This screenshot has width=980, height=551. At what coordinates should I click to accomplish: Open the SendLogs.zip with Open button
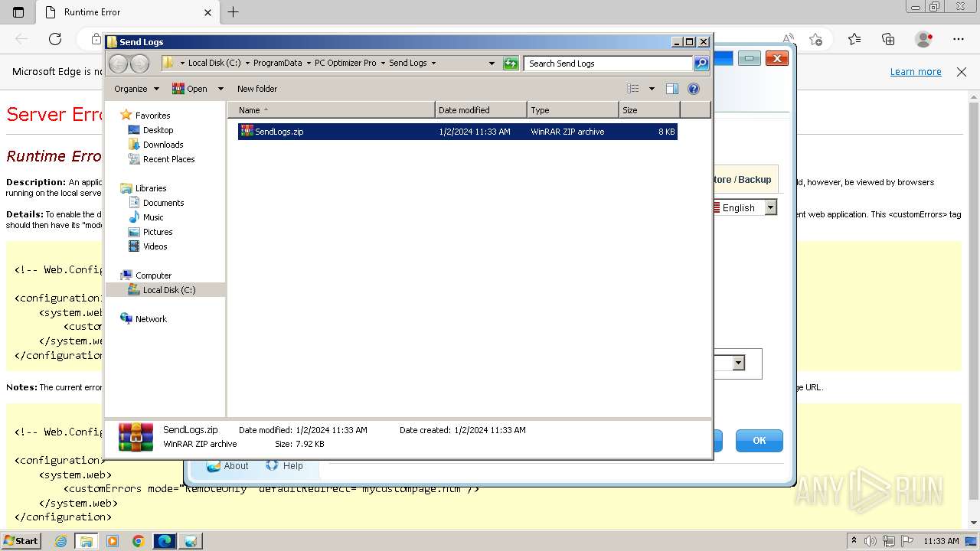(190, 89)
